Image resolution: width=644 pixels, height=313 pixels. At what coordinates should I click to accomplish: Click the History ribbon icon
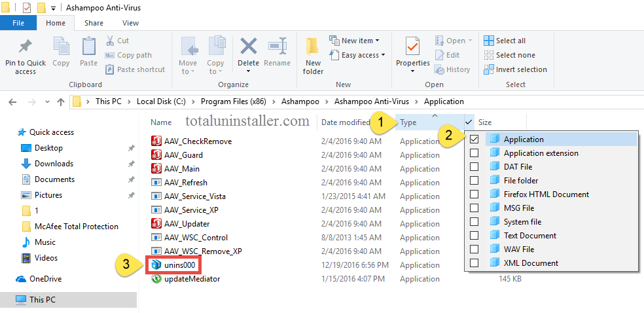pos(439,69)
